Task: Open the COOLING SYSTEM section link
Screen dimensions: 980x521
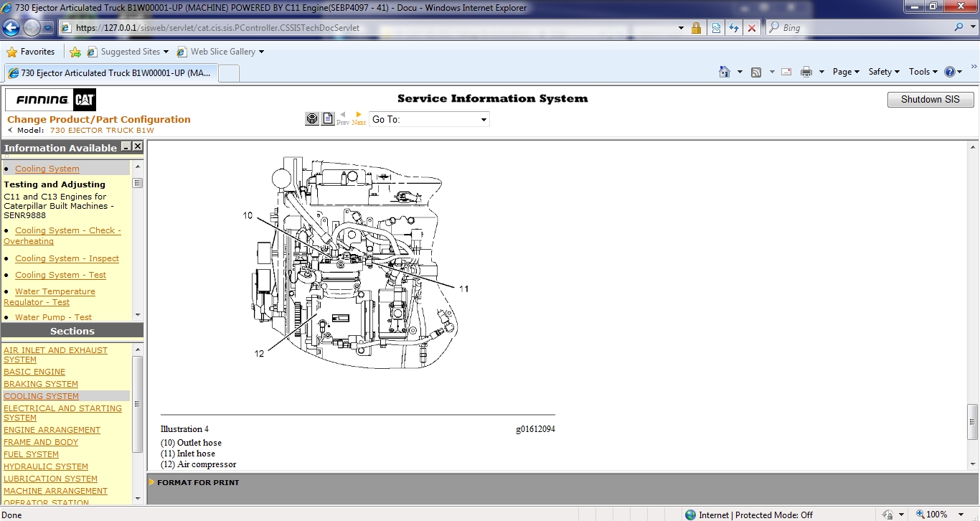Action: point(41,395)
